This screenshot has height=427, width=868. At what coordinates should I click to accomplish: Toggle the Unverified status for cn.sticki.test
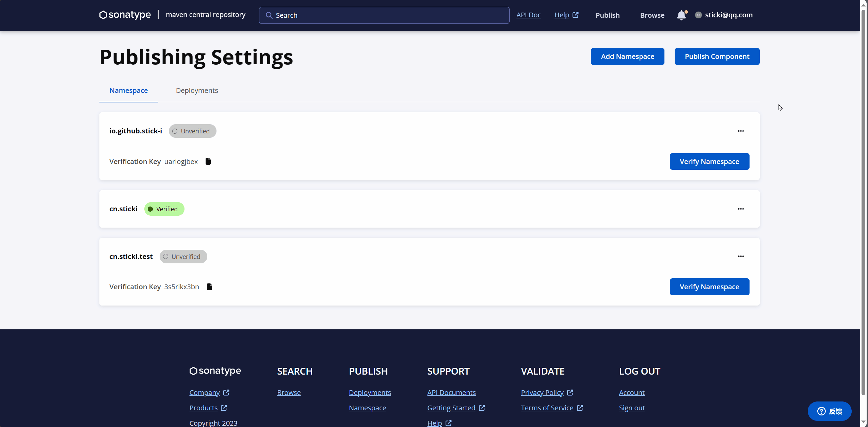(x=183, y=257)
